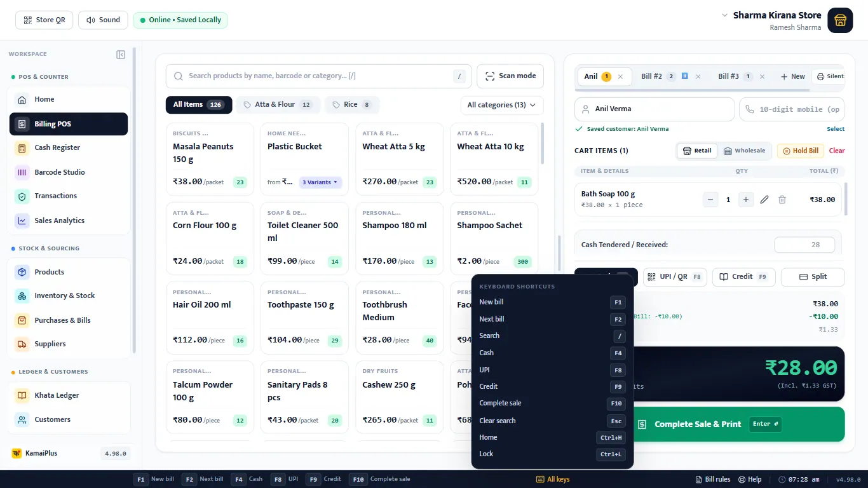This screenshot has height=488, width=868.
Task: Click the Inventory & Stock boxes icon
Action: pos(22,296)
